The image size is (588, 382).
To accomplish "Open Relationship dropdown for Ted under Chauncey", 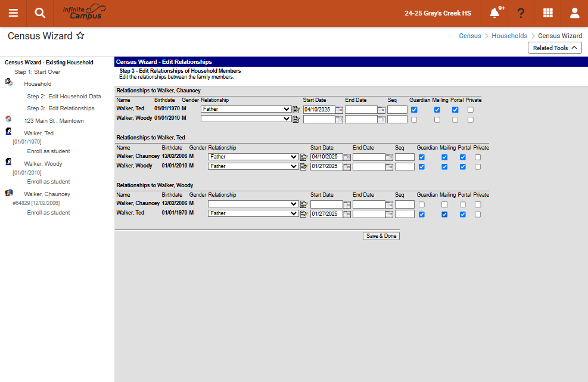I will click(246, 109).
